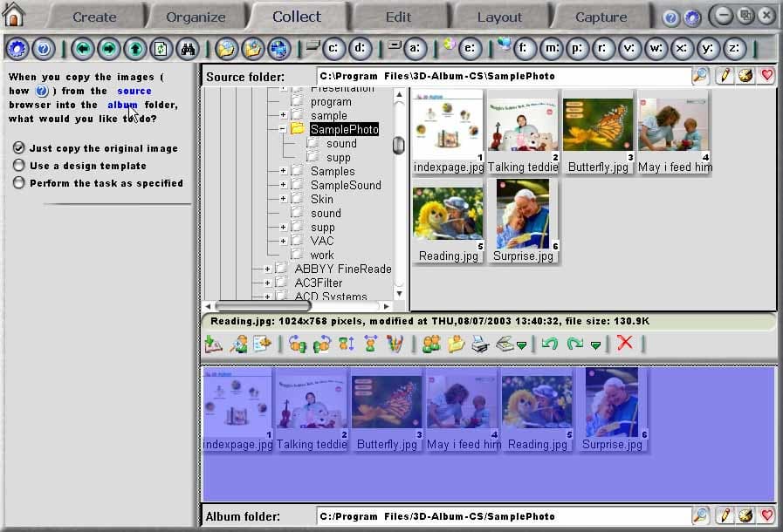This screenshot has height=532, width=783.
Task: Rotate selected image clockwise
Action: point(321,344)
